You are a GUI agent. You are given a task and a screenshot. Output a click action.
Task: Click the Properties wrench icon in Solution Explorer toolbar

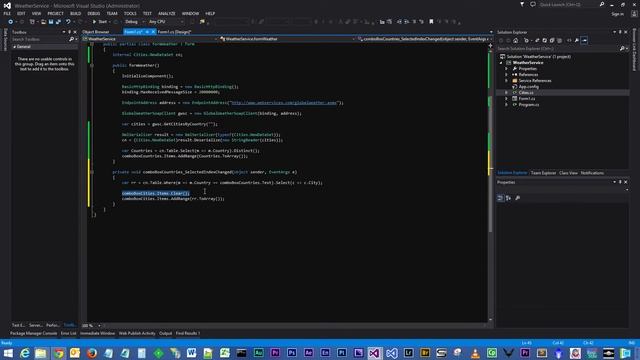coord(577,40)
